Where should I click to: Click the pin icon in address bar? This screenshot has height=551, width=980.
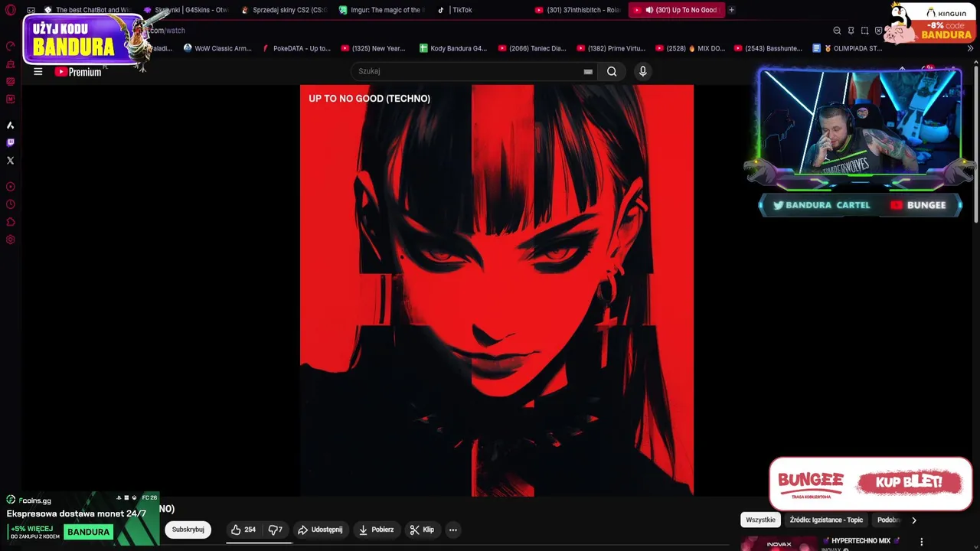pos(851,31)
